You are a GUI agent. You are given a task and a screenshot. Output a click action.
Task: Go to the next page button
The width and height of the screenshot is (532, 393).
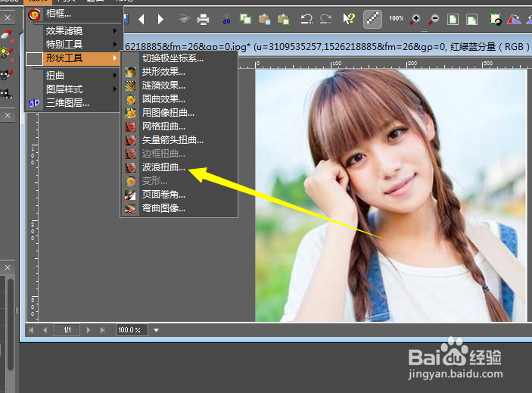pos(89,330)
